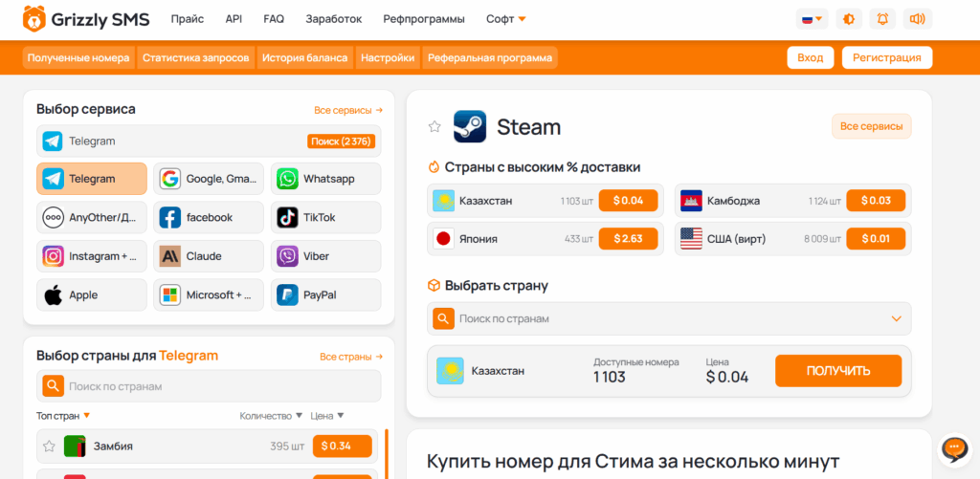980x479 pixels.
Task: Select the Google, Gmail service tile
Action: point(209,179)
